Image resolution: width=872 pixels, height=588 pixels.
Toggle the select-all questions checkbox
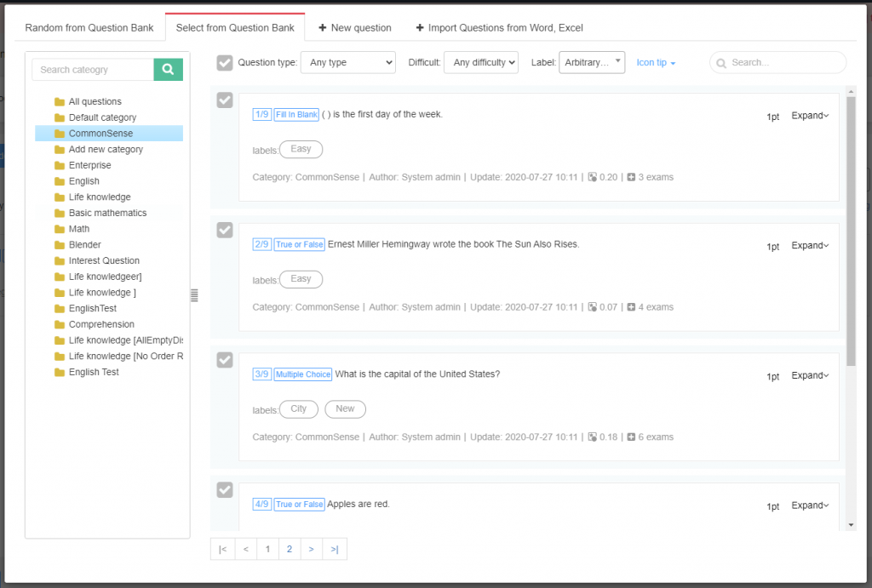225,62
